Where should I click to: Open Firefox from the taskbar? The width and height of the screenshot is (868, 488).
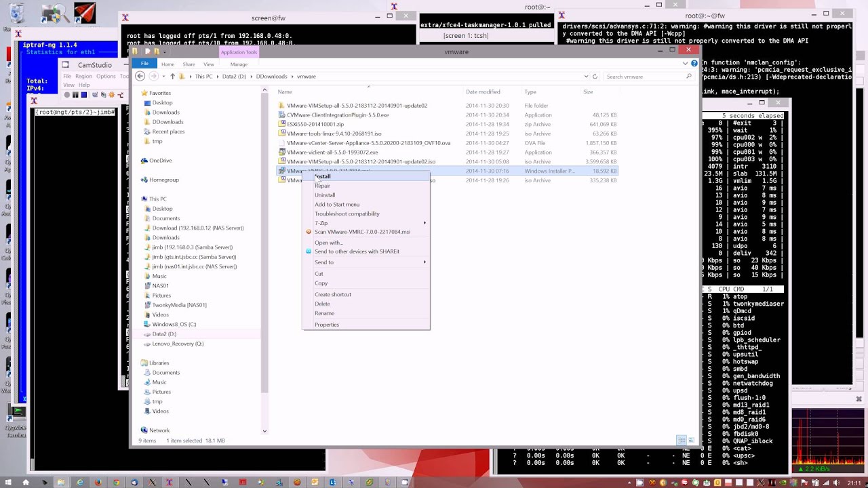coord(98,483)
